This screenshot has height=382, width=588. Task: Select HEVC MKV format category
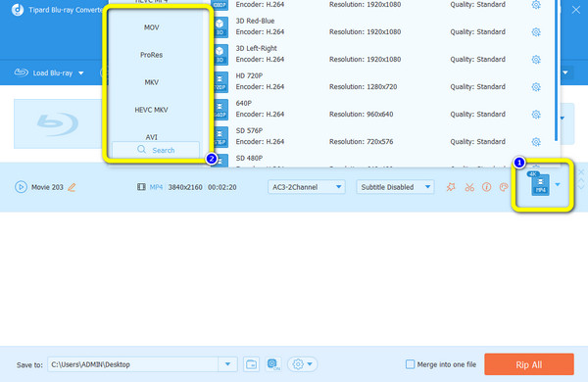point(152,110)
